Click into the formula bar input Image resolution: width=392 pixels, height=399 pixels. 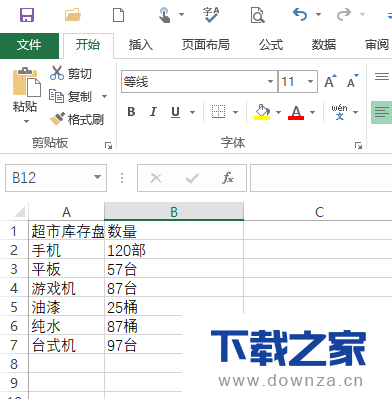pos(321,178)
